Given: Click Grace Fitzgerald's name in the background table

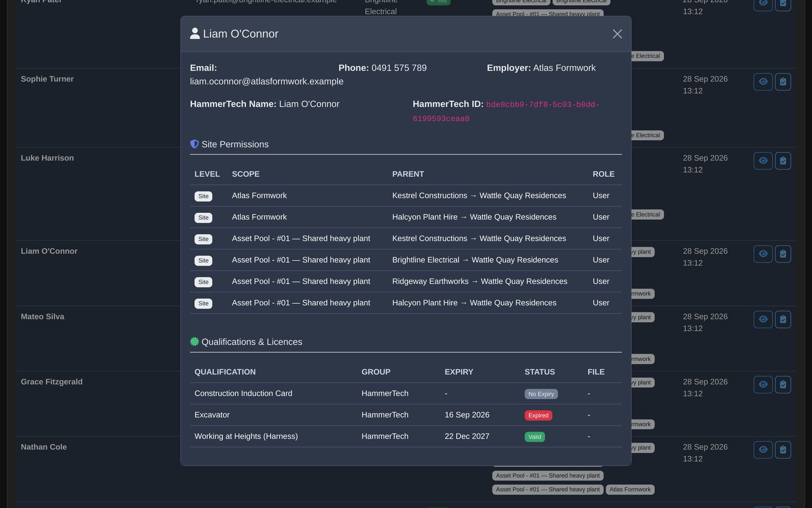Looking at the screenshot, I should pos(52,382).
